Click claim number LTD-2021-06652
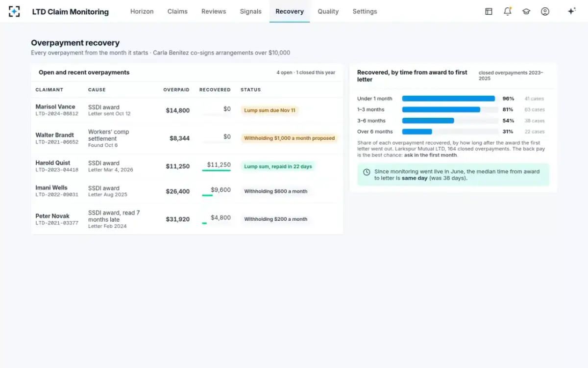This screenshot has height=368, width=588. (57, 142)
